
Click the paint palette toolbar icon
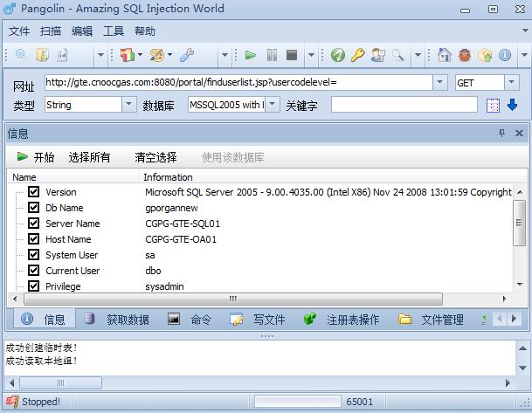[x=156, y=55]
